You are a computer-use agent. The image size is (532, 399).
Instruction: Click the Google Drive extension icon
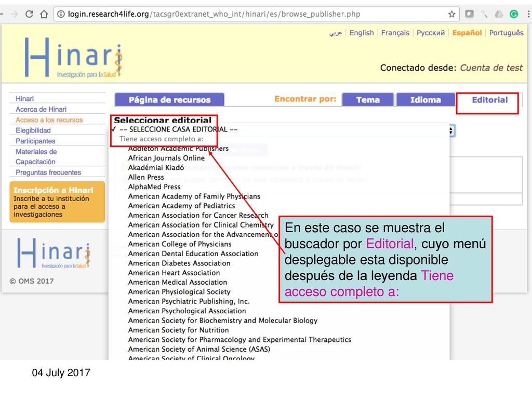[499, 14]
